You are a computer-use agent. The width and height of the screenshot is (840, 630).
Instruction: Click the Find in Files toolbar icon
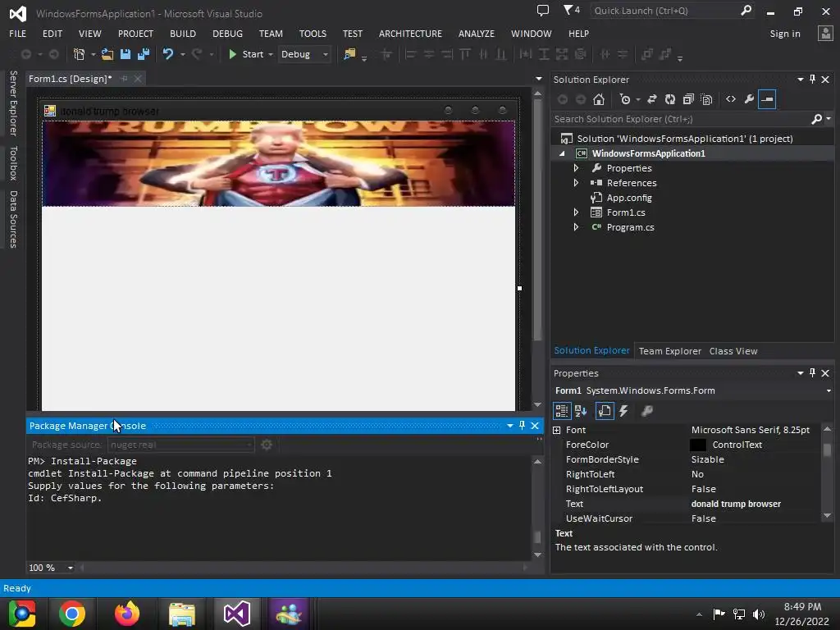(349, 54)
